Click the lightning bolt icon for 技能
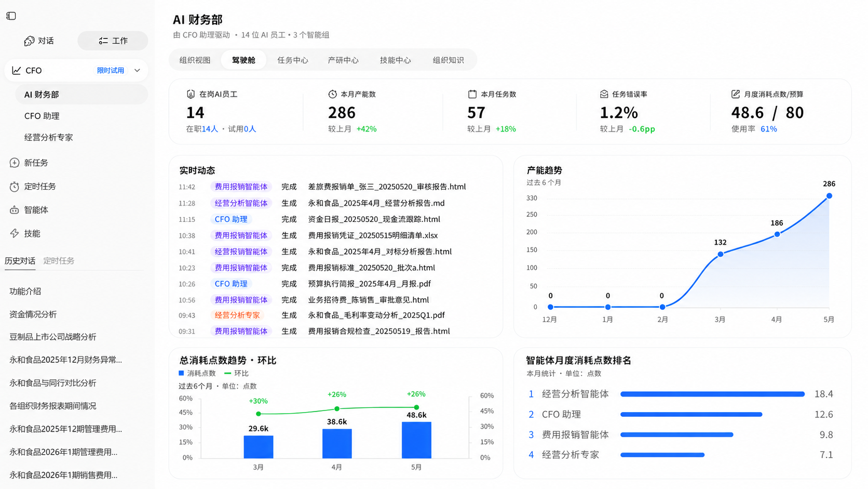The width and height of the screenshot is (868, 489). click(15, 233)
